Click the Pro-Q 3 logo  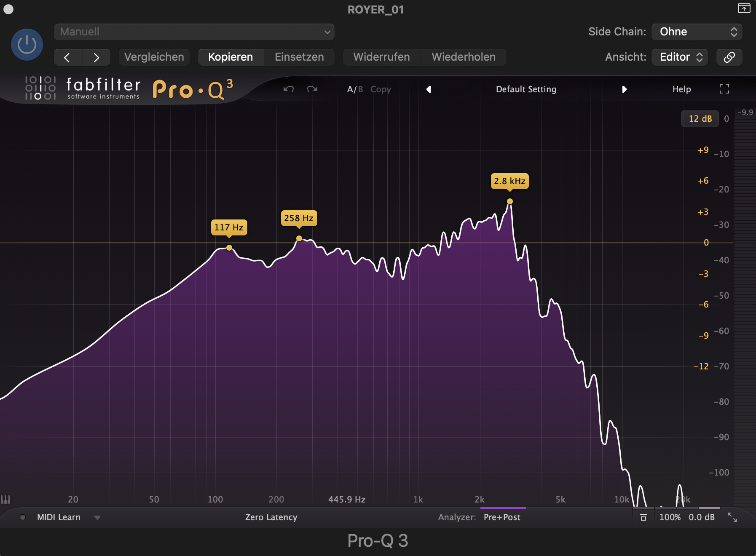click(x=193, y=89)
